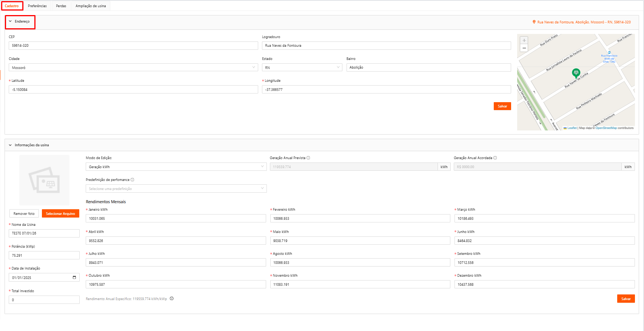This screenshot has height=331, width=644.
Task: Click the Remover foto button
Action: click(x=24, y=213)
